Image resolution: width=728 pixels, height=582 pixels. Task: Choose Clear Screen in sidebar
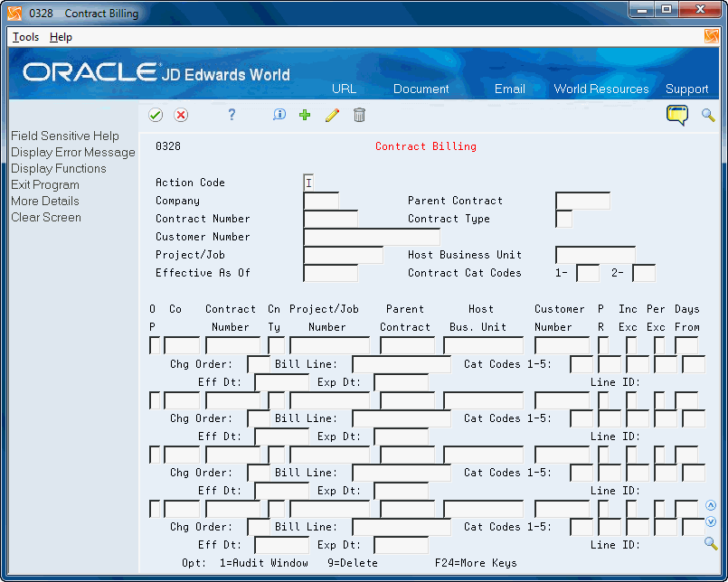click(46, 217)
